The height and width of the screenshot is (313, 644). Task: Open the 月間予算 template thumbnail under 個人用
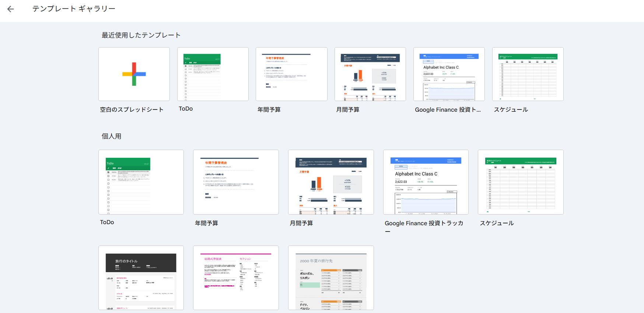(331, 182)
